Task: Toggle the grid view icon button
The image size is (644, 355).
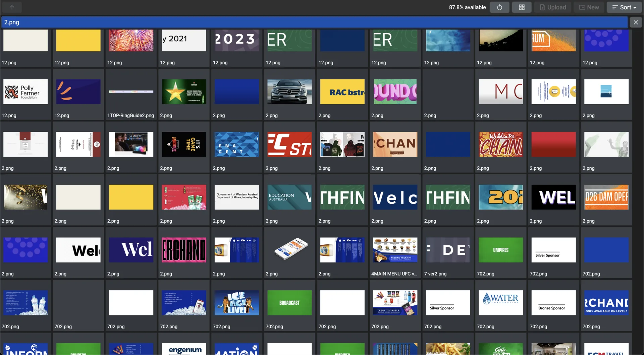Action: pyautogui.click(x=522, y=7)
